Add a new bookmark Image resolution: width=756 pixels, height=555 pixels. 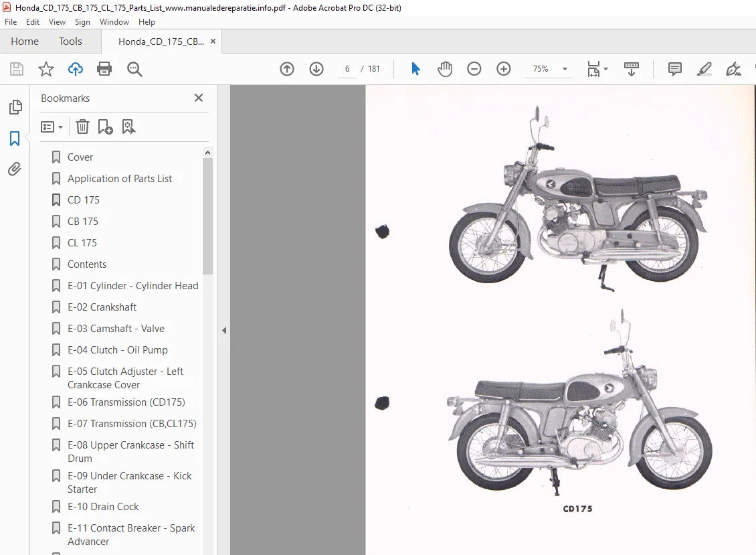click(x=105, y=127)
